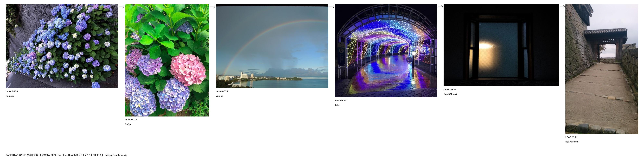Click the LEAF 0022 label

(x=222, y=91)
